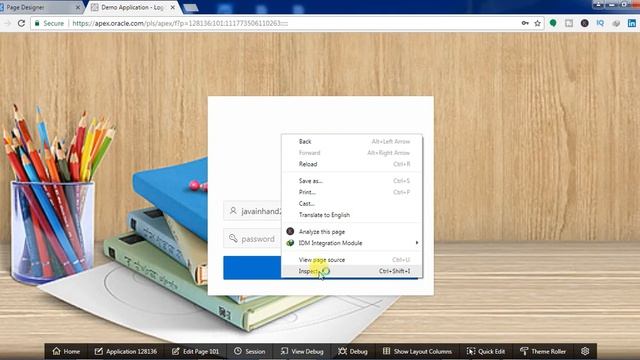Toggle Debug in developer toolbar
640x360 pixels.
tap(353, 351)
